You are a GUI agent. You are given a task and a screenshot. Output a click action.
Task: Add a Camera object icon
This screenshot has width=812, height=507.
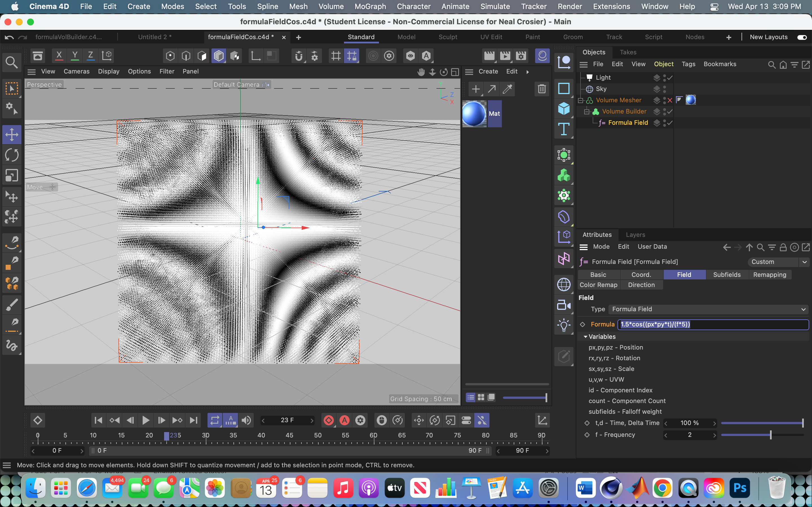click(x=564, y=305)
